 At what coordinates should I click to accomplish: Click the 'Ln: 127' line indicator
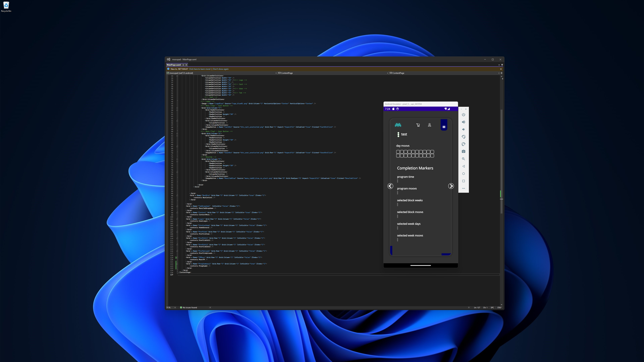click(477, 308)
